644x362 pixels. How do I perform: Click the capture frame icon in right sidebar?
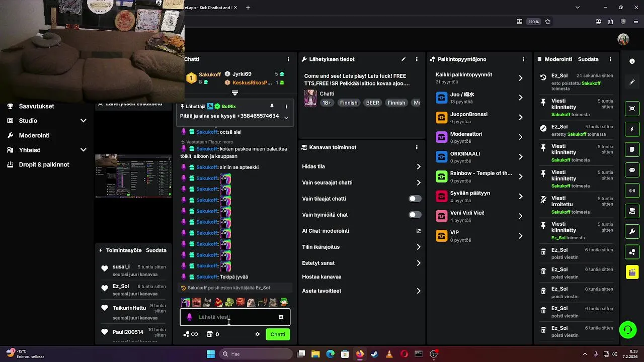[x=632, y=109]
